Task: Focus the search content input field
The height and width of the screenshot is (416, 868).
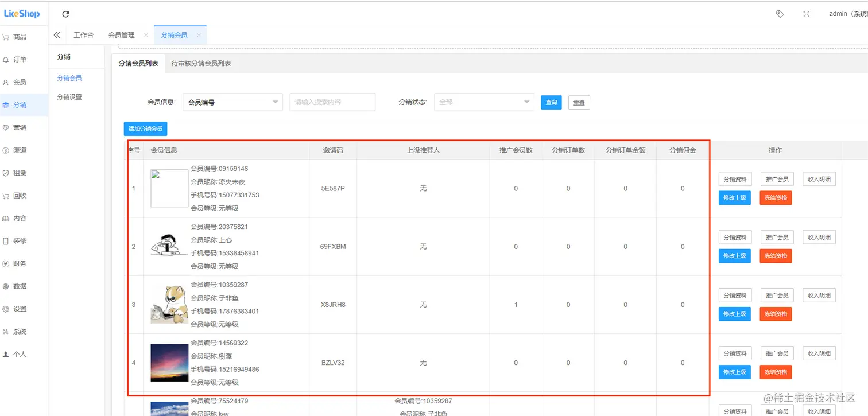Action: point(332,102)
